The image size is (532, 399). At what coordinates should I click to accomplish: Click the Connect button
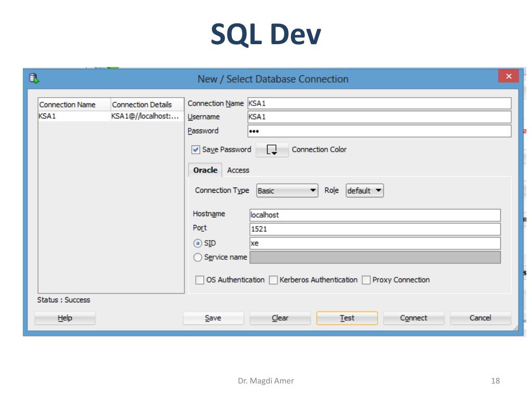414,318
